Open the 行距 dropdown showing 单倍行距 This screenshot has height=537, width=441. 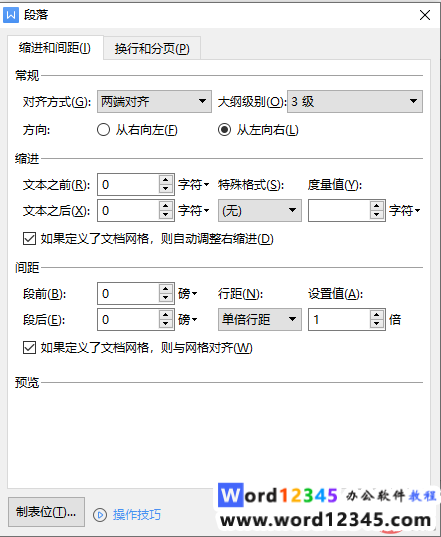(260, 320)
